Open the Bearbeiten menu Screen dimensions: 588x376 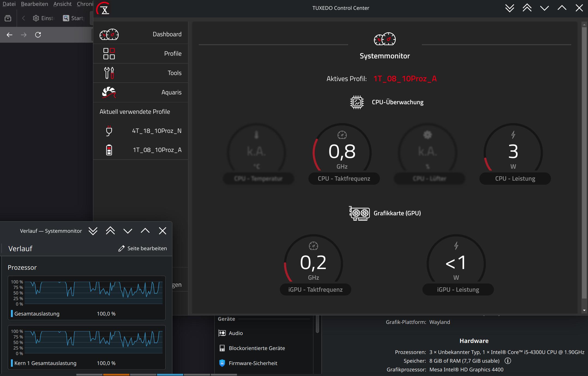pos(34,4)
